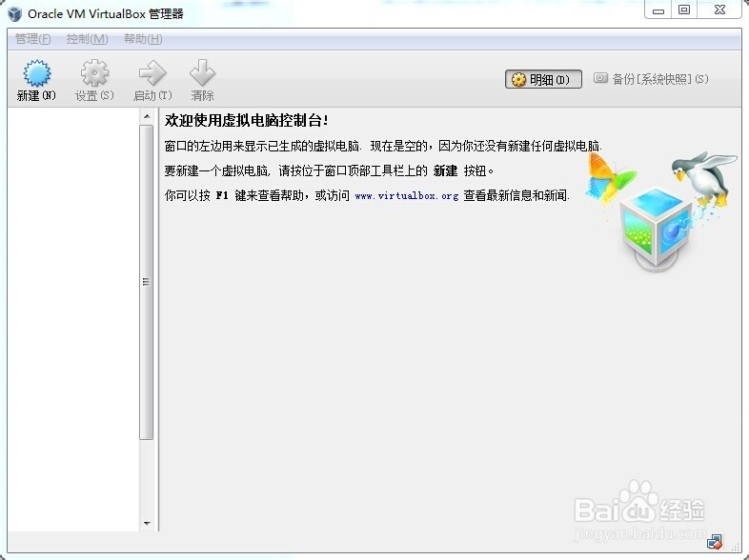The height and width of the screenshot is (560, 749).
Task: Click the status bar network indicator icon
Action: click(x=715, y=541)
